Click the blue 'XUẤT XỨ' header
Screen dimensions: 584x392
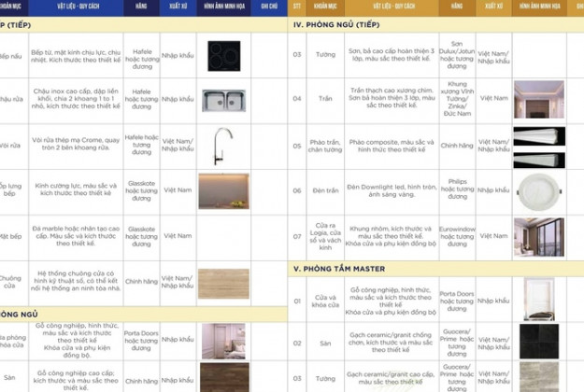click(178, 7)
